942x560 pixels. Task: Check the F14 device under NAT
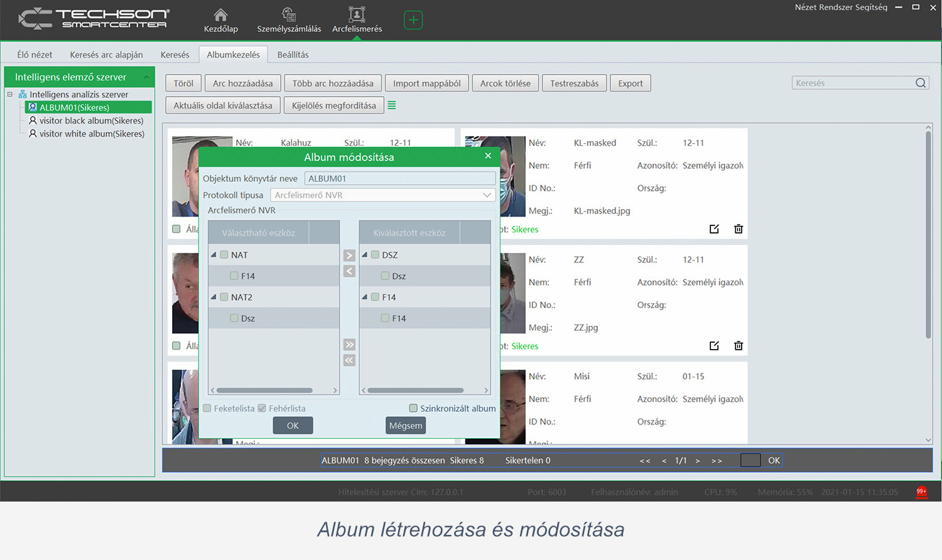pos(234,276)
